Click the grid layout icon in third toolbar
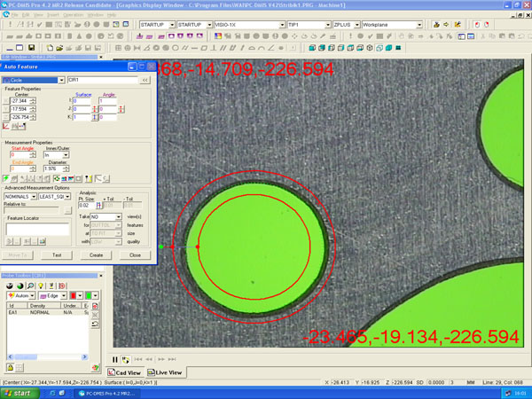 coord(118,48)
